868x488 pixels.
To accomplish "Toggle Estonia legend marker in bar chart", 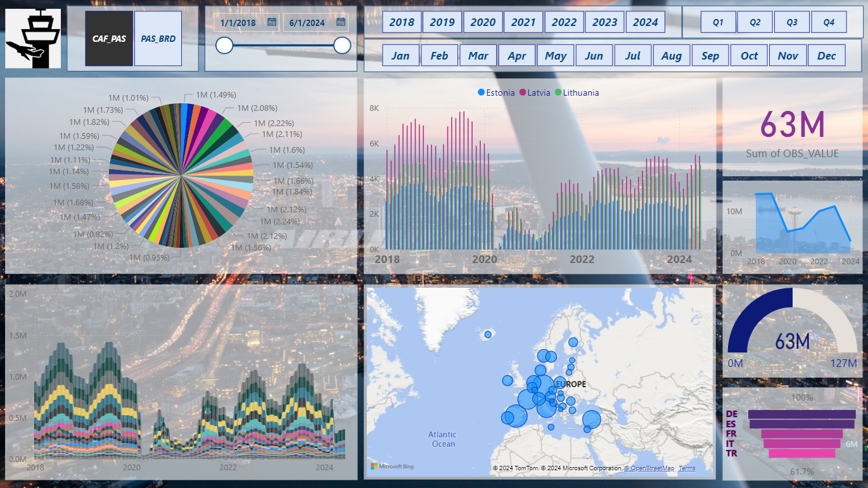I will pos(482,93).
